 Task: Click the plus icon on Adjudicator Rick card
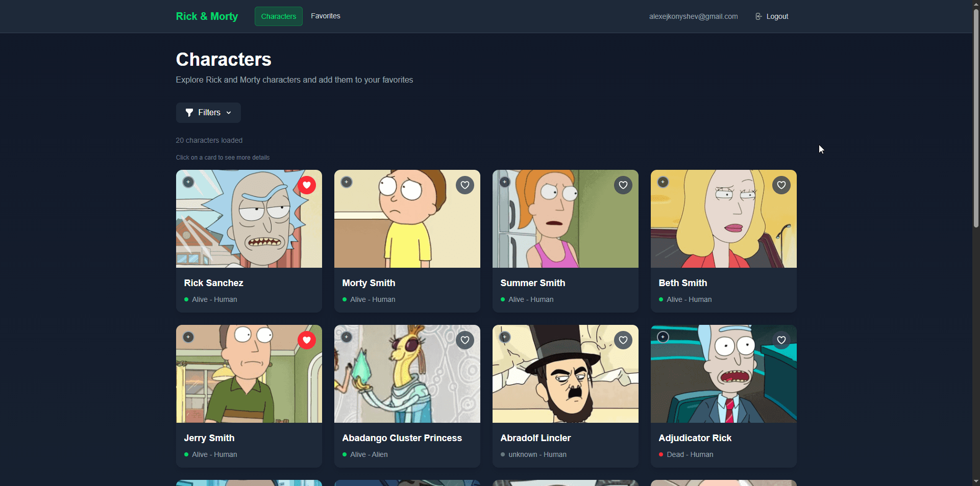[663, 337]
